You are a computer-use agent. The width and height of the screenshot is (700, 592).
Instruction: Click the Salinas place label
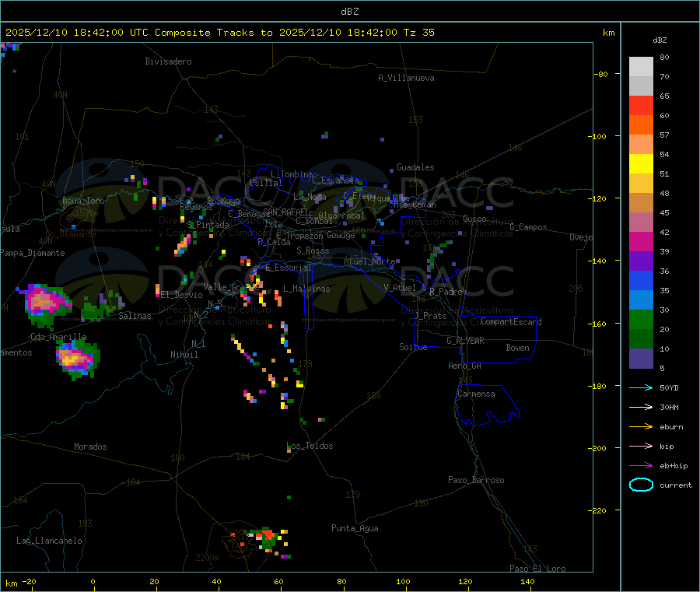click(x=135, y=316)
